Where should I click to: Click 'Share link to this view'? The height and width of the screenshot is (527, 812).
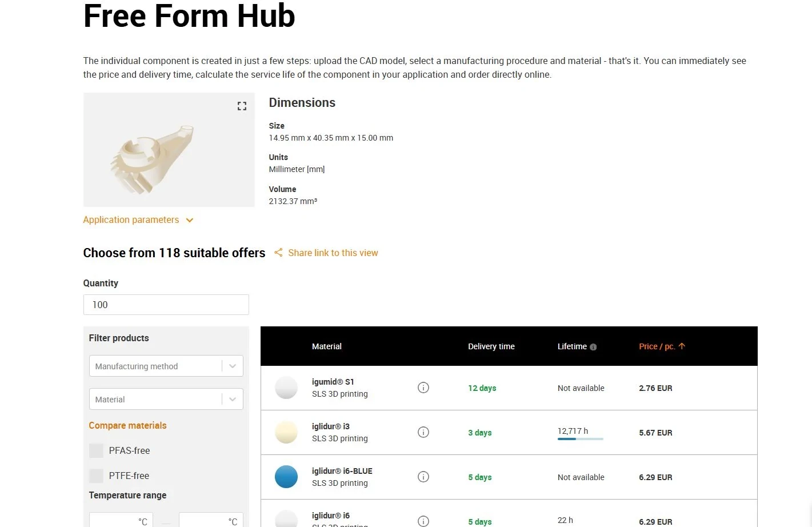pos(333,252)
